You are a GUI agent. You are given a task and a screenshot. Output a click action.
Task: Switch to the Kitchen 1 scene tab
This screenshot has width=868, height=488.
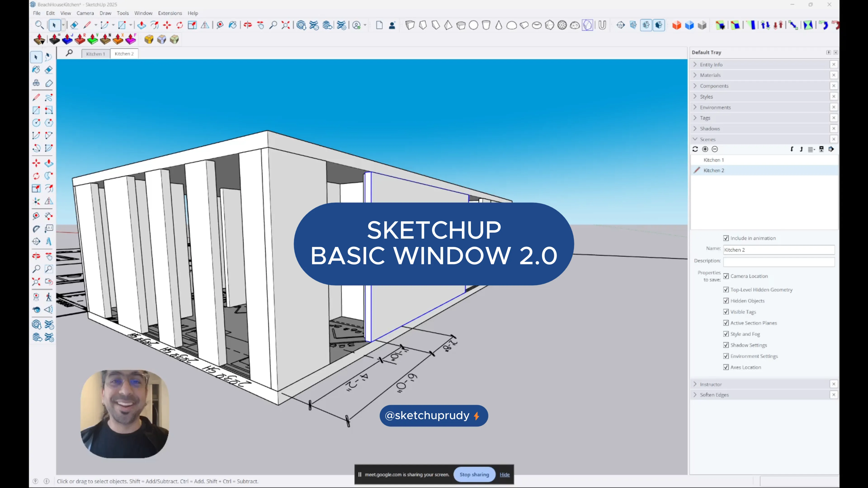pyautogui.click(x=95, y=54)
